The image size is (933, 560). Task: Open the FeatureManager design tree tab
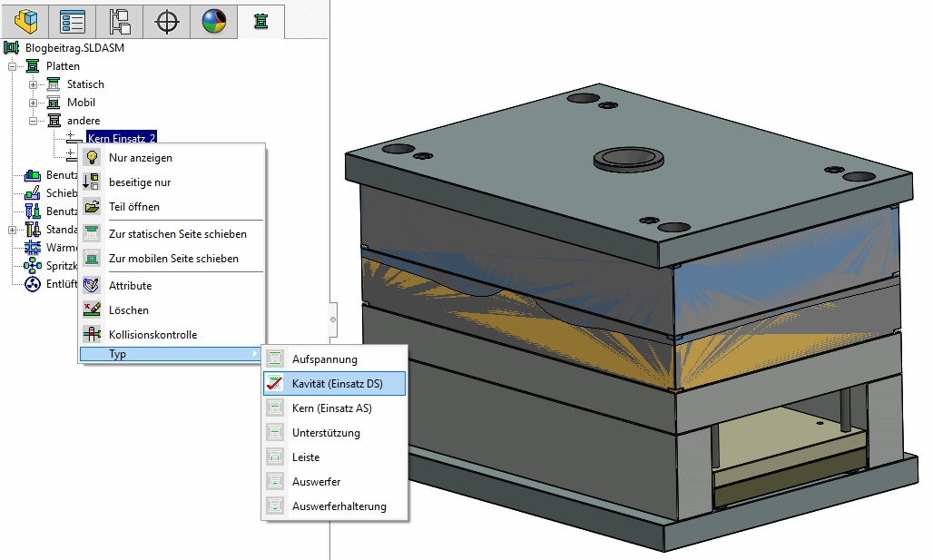coord(25,22)
